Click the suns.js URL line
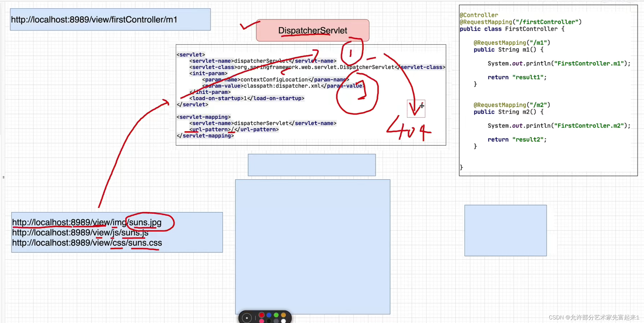Viewport: 644px width, 323px height. pyautogui.click(x=80, y=232)
